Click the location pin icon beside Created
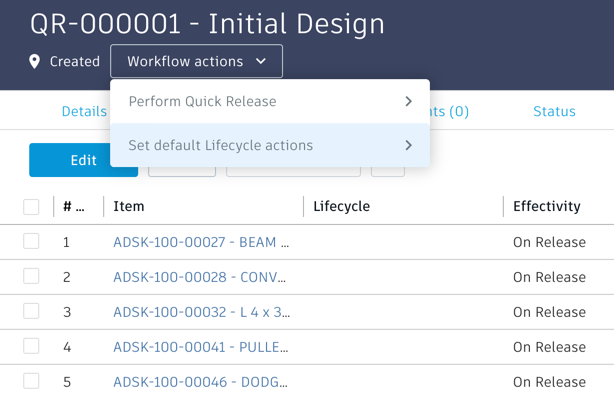Viewport: 614px width, 397px height. (34, 61)
